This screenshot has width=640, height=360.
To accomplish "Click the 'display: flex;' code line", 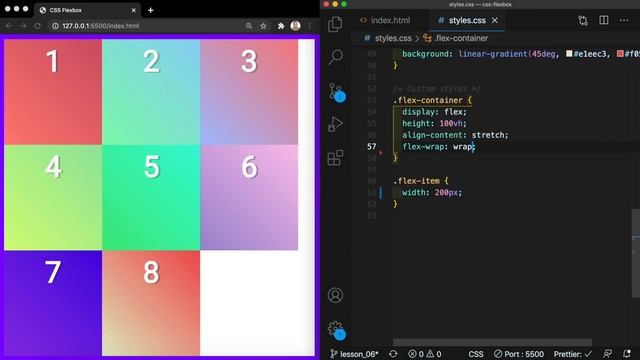I will [434, 112].
